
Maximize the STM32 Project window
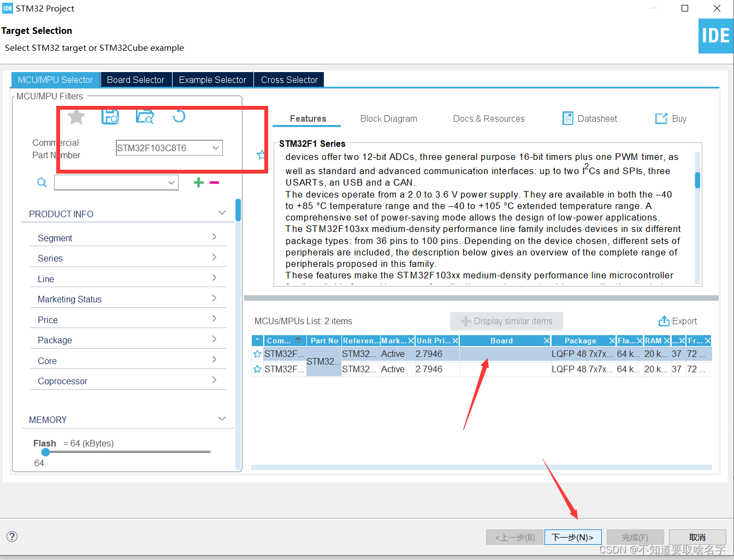[685, 8]
